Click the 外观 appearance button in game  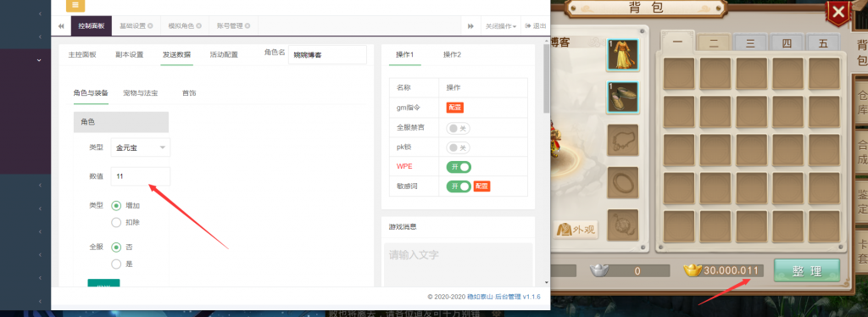[x=576, y=229]
